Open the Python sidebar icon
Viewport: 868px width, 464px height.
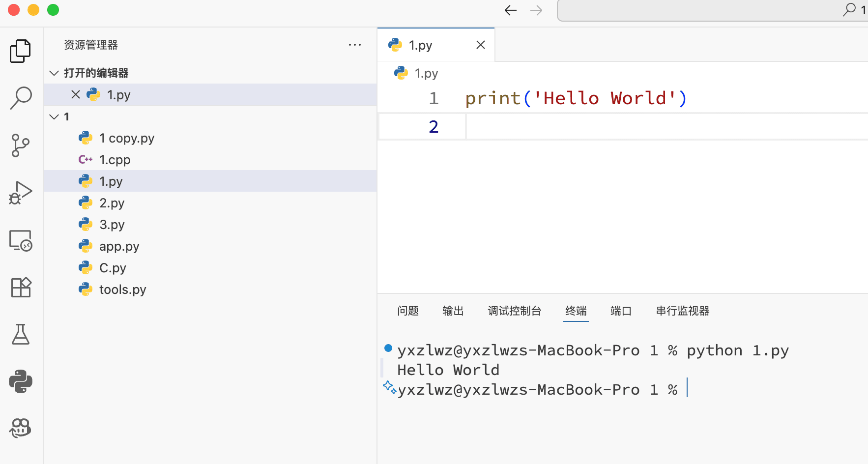21,381
